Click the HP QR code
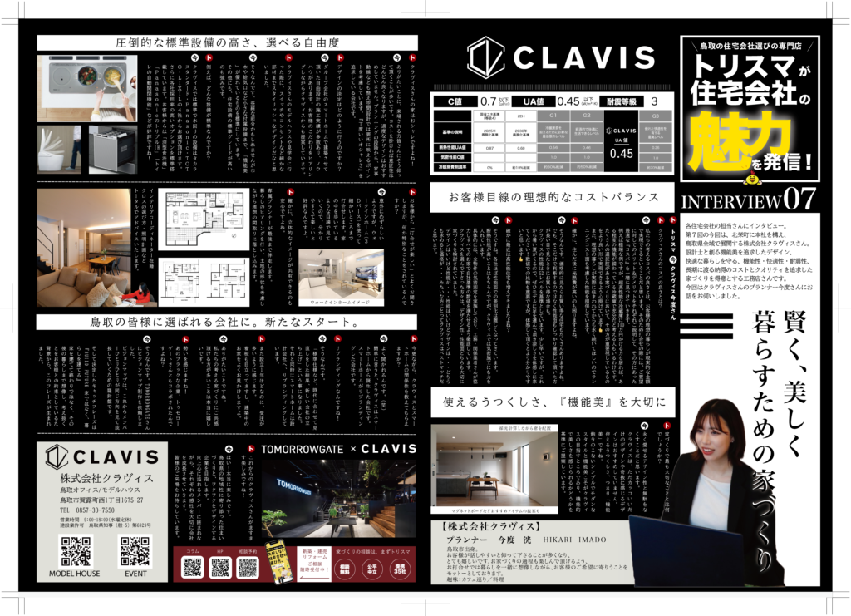 pos(220,567)
